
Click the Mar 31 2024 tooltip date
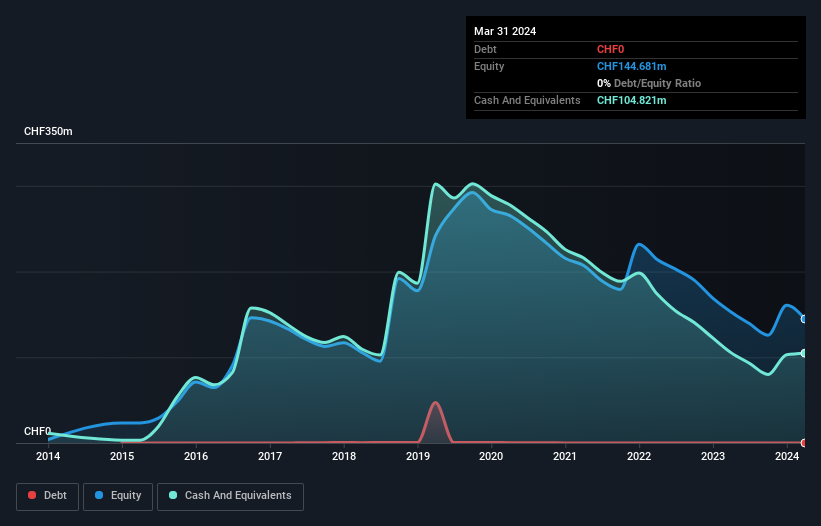point(505,31)
